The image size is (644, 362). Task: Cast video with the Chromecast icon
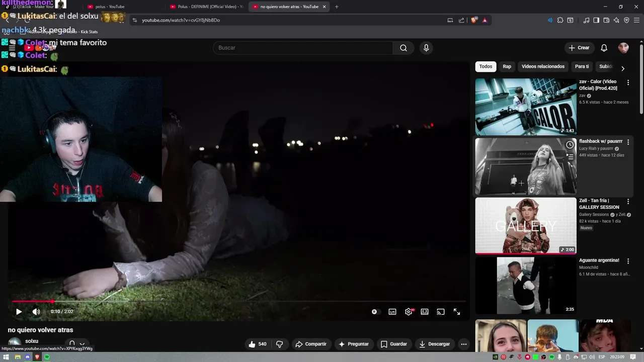(441, 312)
